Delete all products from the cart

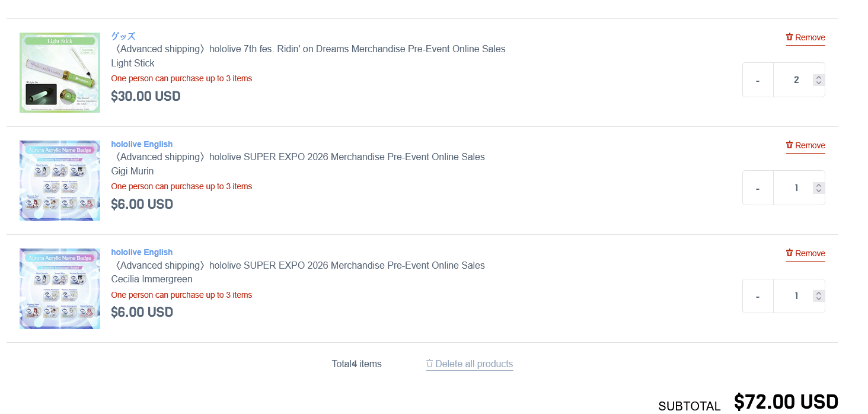point(470,364)
